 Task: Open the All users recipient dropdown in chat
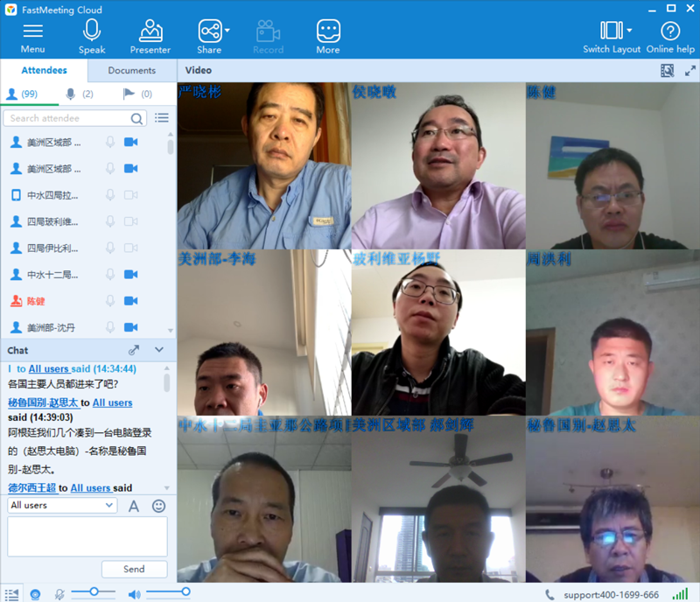[61, 505]
